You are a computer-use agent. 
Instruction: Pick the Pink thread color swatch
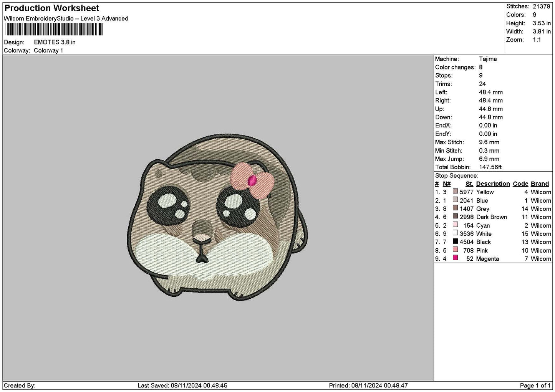tap(456, 250)
